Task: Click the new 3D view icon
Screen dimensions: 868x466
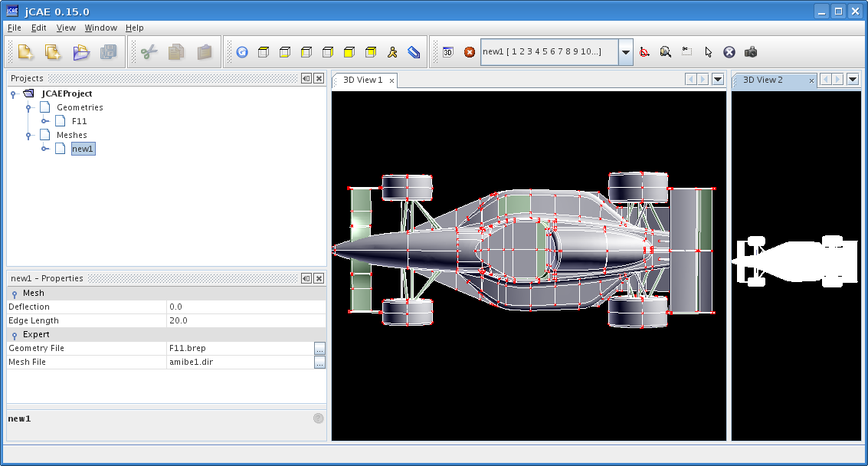Action: pos(448,52)
